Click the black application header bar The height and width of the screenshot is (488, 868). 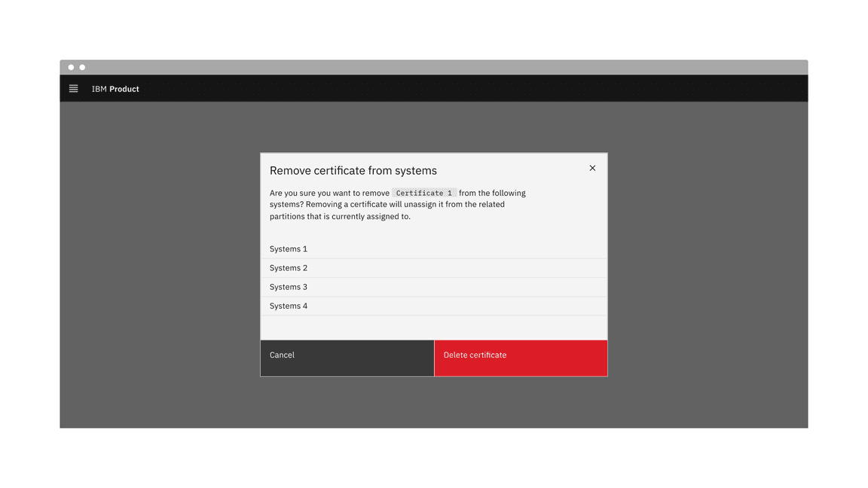[452, 88]
